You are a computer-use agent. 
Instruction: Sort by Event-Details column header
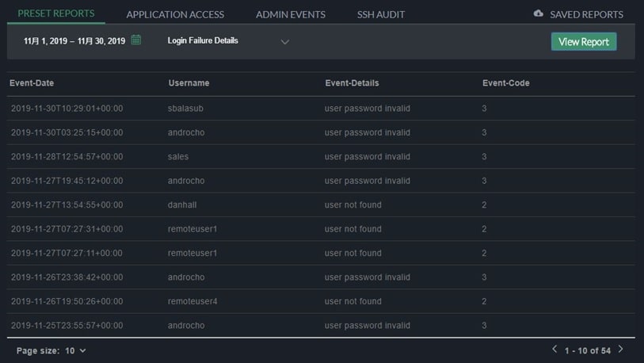[x=352, y=83]
